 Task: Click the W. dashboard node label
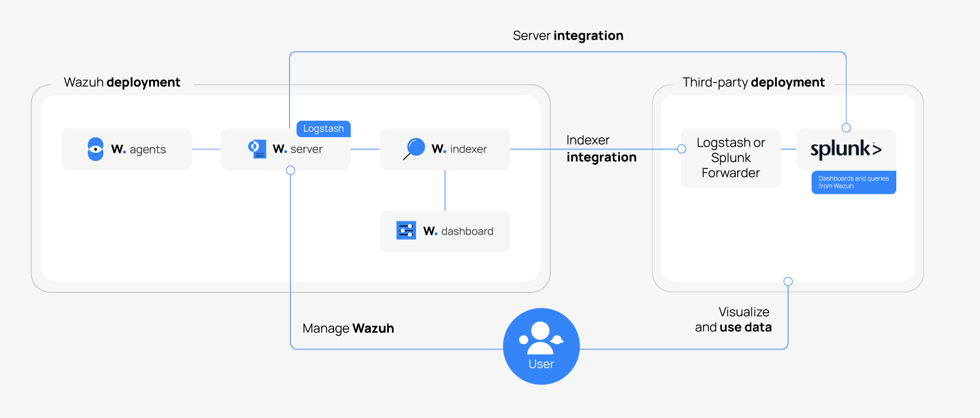tap(458, 231)
